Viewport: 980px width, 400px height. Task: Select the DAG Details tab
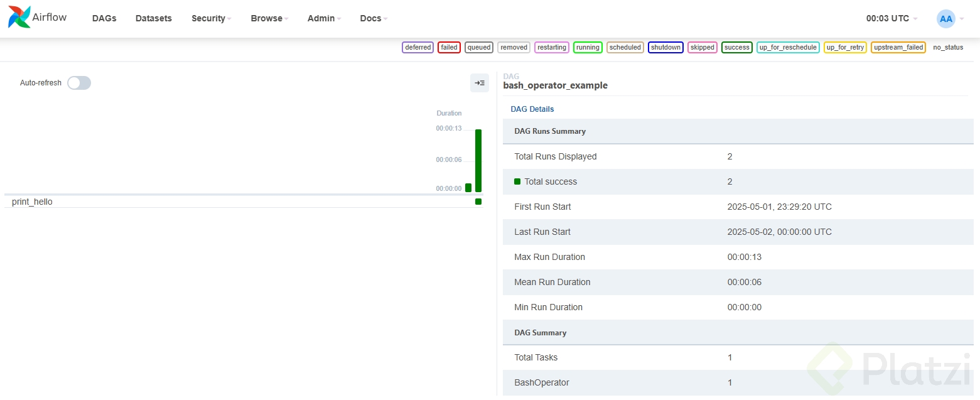click(x=532, y=109)
